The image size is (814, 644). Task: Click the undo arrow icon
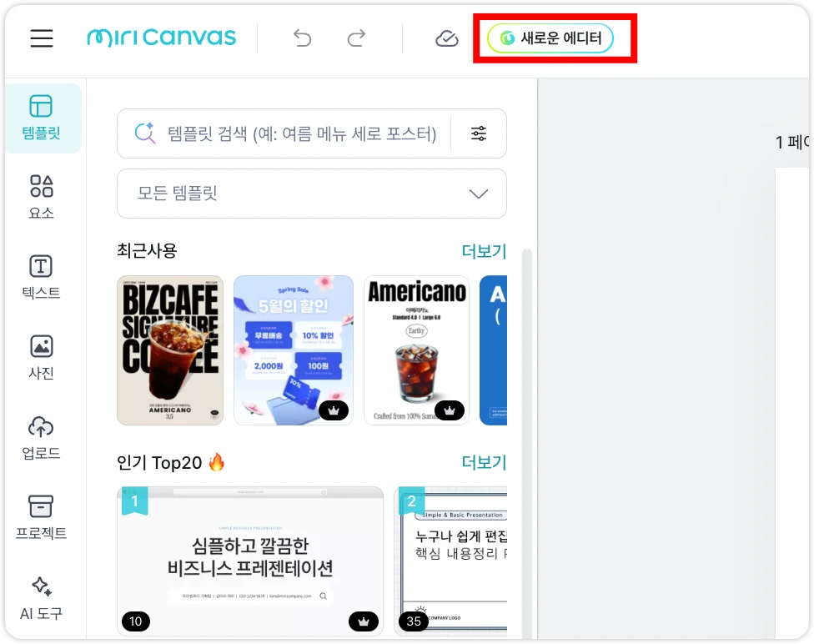(302, 38)
